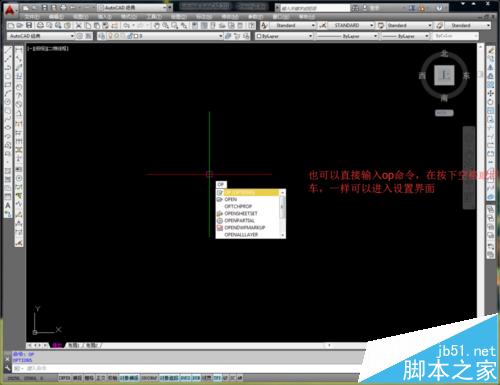Open the table style dropdown Standard
Image resolution: width=500 pixels, height=385 pixels.
[409, 25]
